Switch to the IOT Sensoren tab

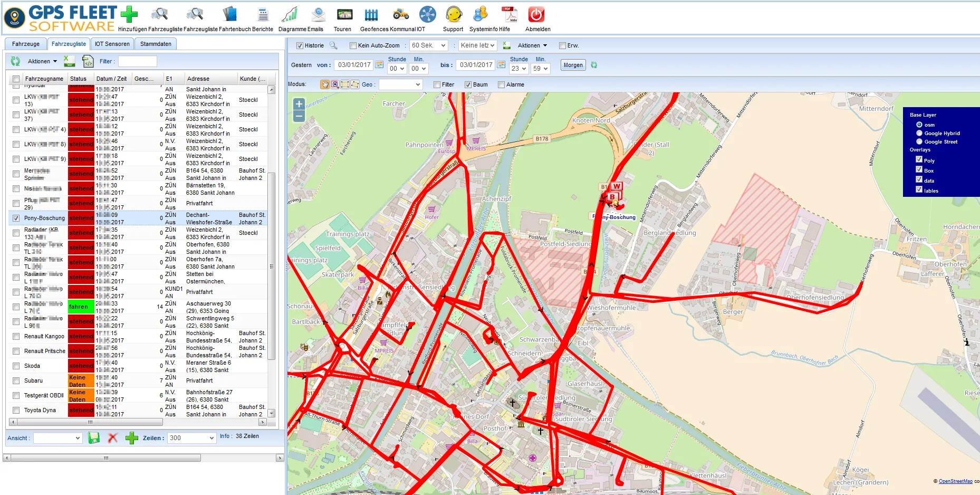(x=112, y=44)
